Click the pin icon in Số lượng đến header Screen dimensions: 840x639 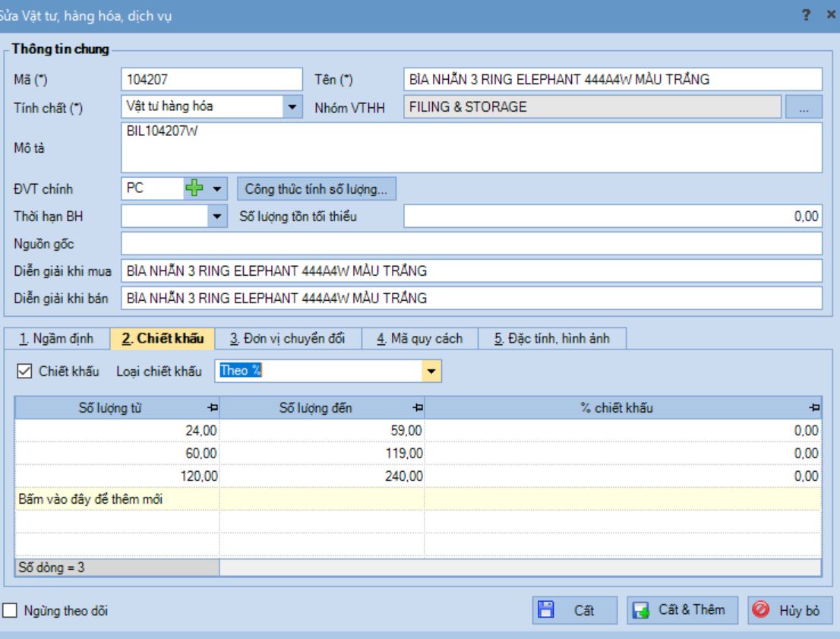pyautogui.click(x=418, y=408)
